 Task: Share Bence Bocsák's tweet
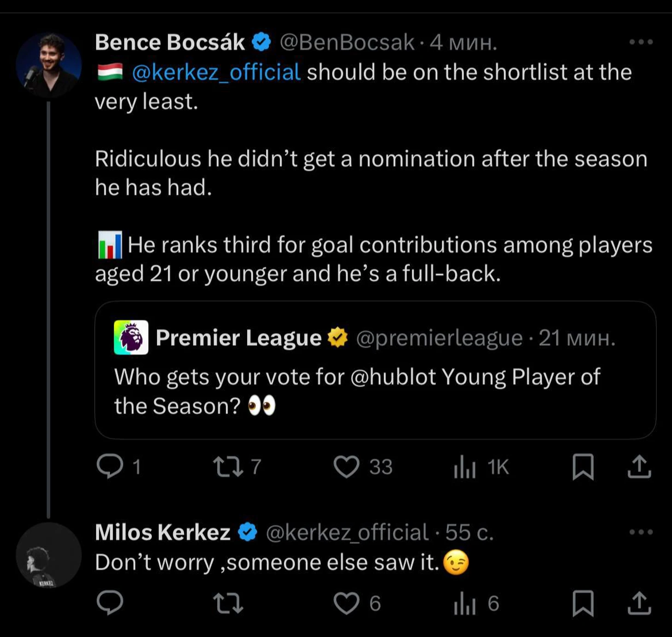coord(639,467)
